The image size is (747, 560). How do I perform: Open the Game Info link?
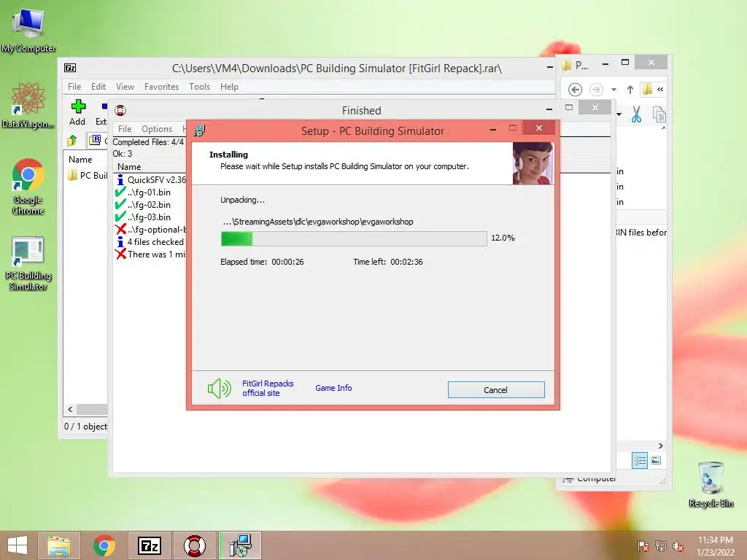pyautogui.click(x=333, y=388)
